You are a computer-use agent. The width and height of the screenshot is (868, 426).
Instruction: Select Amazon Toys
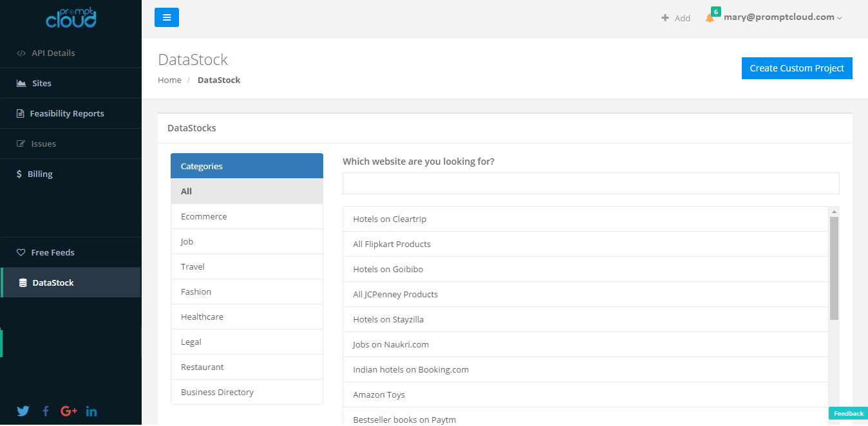[x=585, y=394]
